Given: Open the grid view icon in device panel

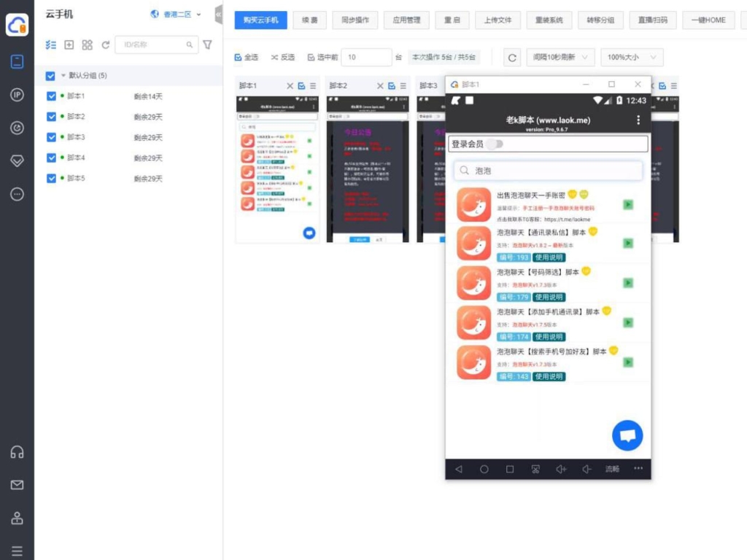Looking at the screenshot, I should 87,44.
